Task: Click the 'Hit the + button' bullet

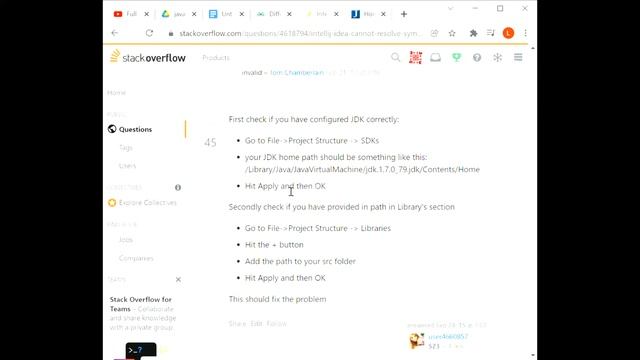Action: tap(274, 245)
